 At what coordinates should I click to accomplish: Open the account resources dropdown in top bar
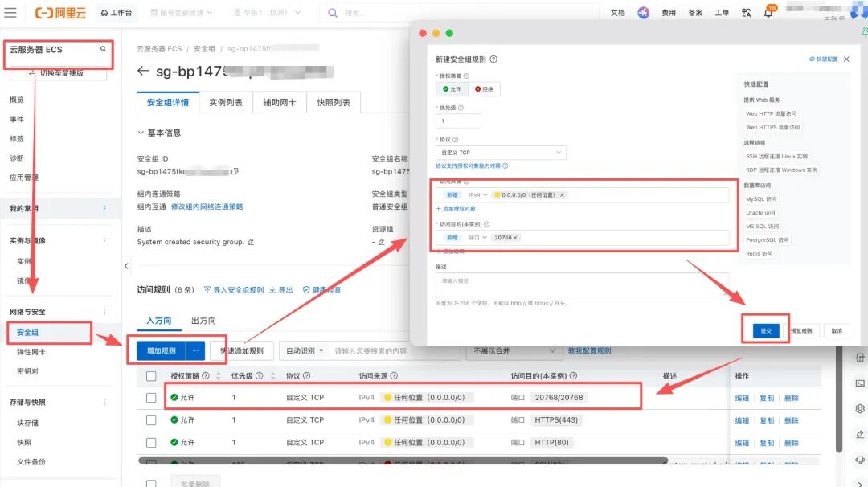tap(182, 13)
